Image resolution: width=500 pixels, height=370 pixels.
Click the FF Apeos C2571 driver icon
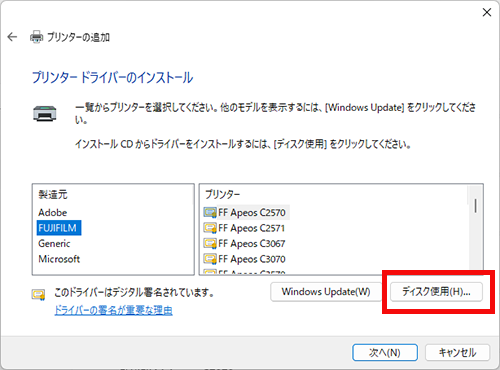coord(210,228)
